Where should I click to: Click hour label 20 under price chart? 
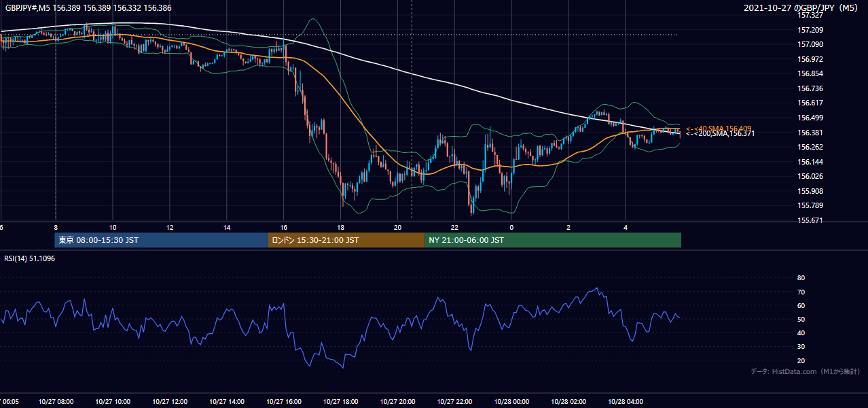click(398, 228)
